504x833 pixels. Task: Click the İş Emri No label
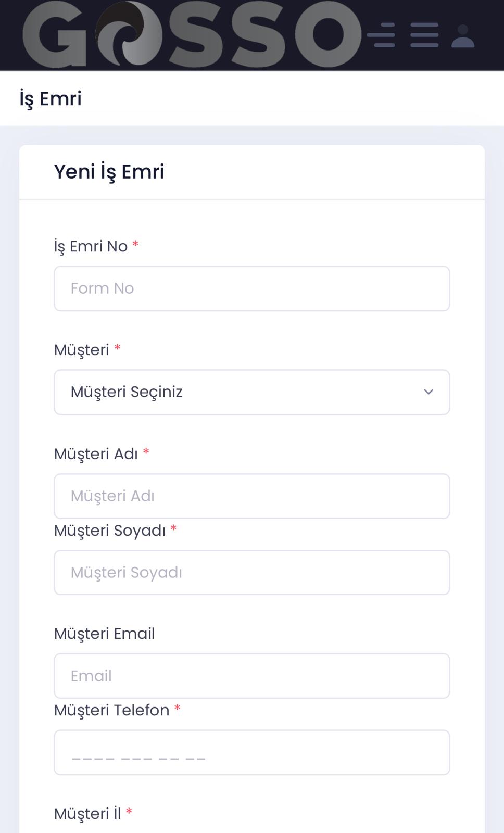(91, 246)
